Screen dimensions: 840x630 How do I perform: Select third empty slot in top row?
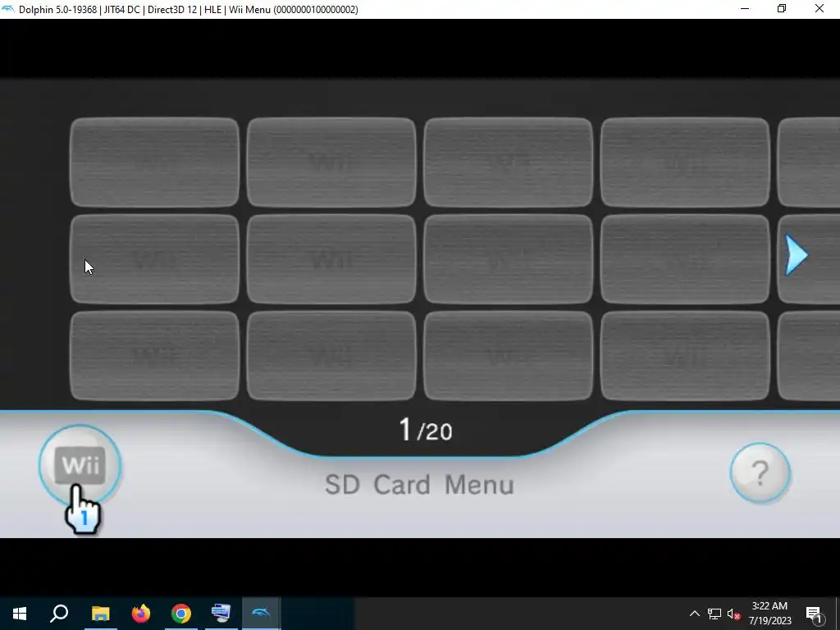coord(508,162)
